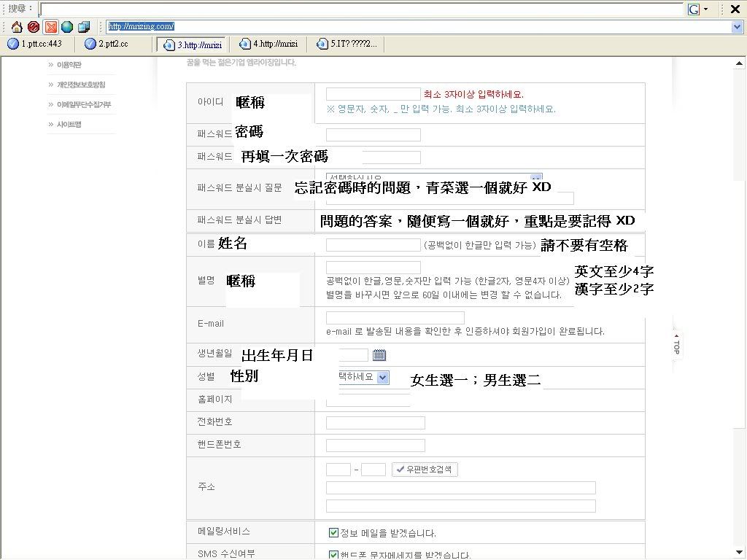Click the cascading windows toolbar icon
The width and height of the screenshot is (747, 560).
point(84,27)
